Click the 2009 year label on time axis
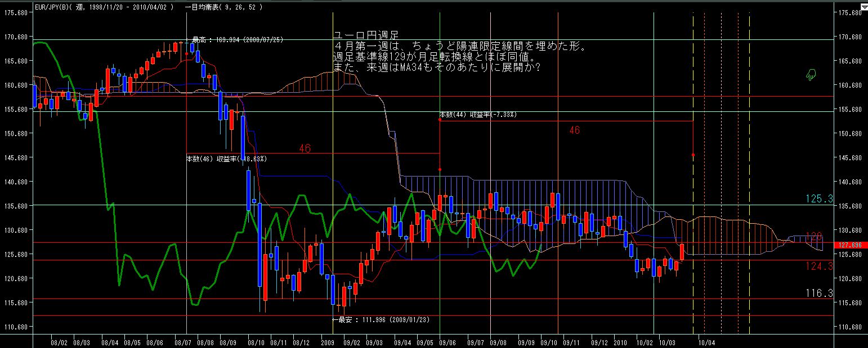 pos(328,342)
